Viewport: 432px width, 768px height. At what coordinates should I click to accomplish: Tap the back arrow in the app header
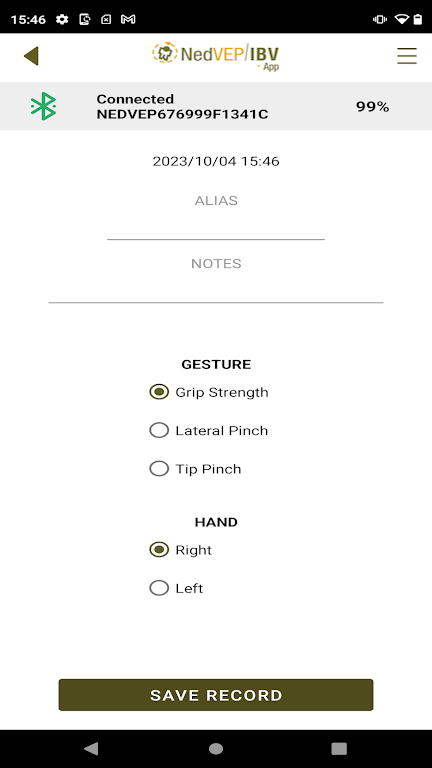[31, 56]
